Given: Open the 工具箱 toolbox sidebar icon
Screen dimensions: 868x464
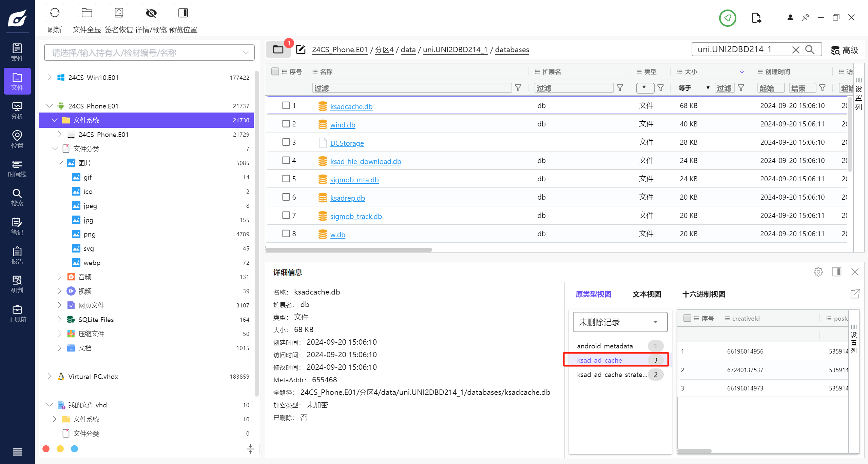Looking at the screenshot, I should point(17,314).
